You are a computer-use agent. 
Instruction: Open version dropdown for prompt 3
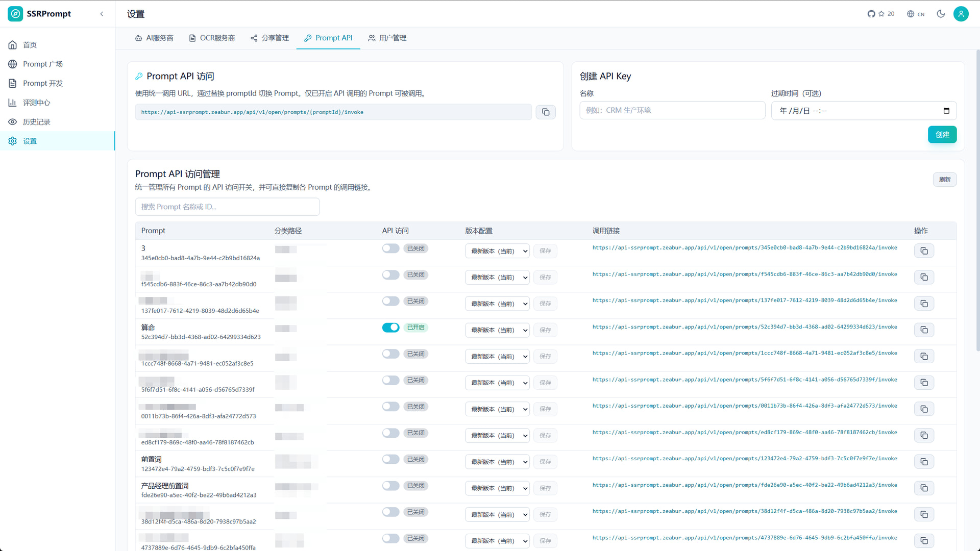pyautogui.click(x=497, y=251)
